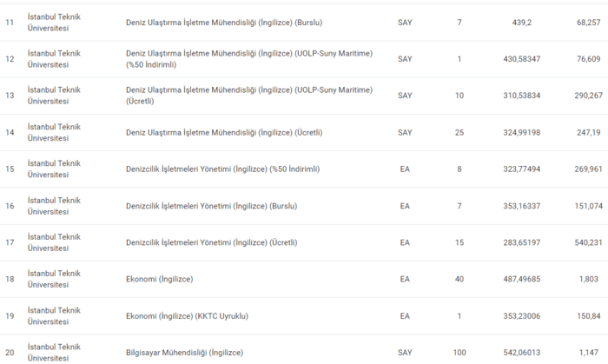The height and width of the screenshot is (364, 608).
Task: Select Denizcilik İşletmeleri Yönetimi (%50 İndirimli) program
Action: pyautogui.click(x=223, y=169)
